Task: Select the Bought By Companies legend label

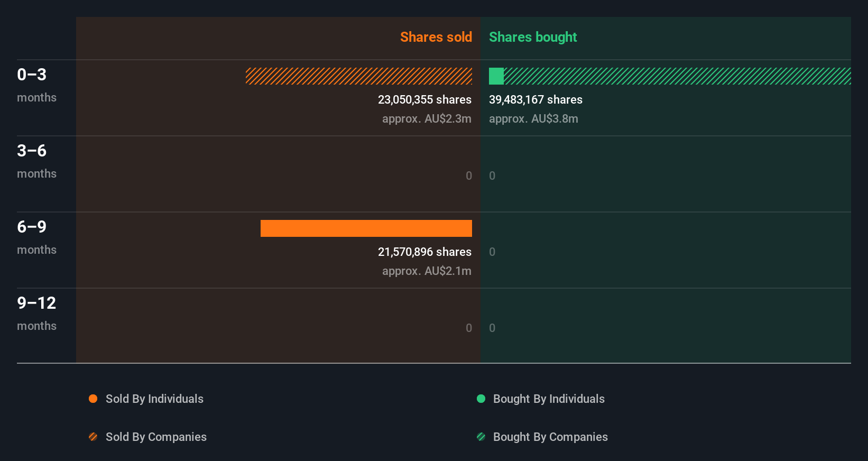Action: pos(550,437)
